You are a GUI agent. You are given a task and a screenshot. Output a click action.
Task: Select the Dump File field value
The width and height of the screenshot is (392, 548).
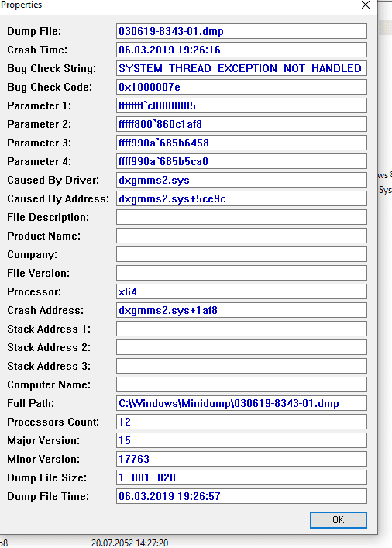click(242, 31)
